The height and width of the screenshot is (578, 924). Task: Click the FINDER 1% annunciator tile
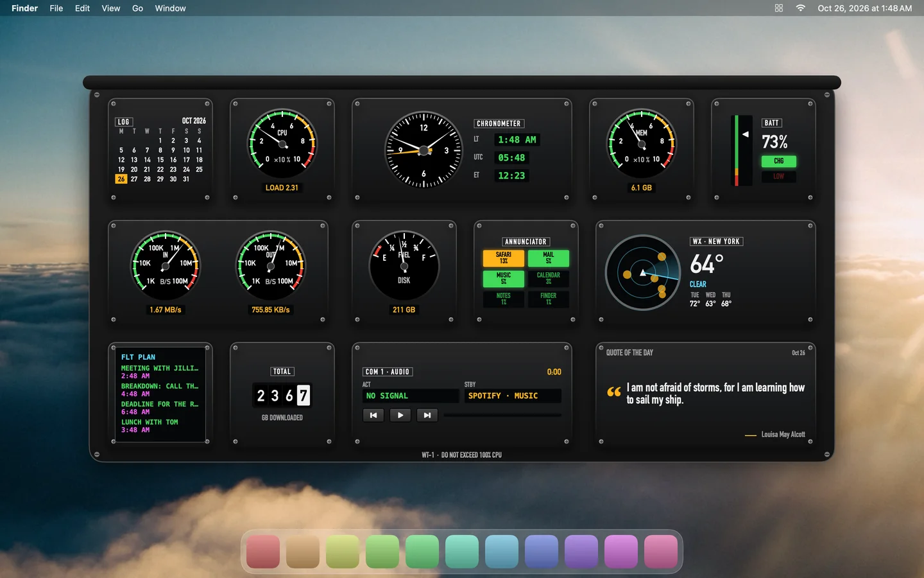[x=549, y=299]
